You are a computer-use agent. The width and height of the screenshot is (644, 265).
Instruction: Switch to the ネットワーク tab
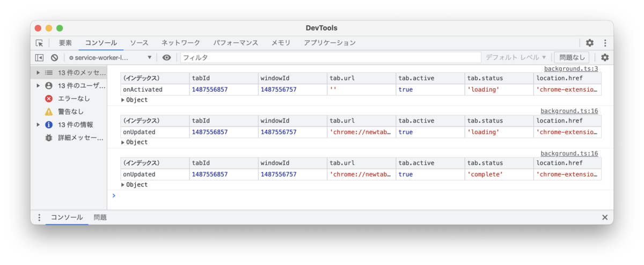click(x=181, y=43)
